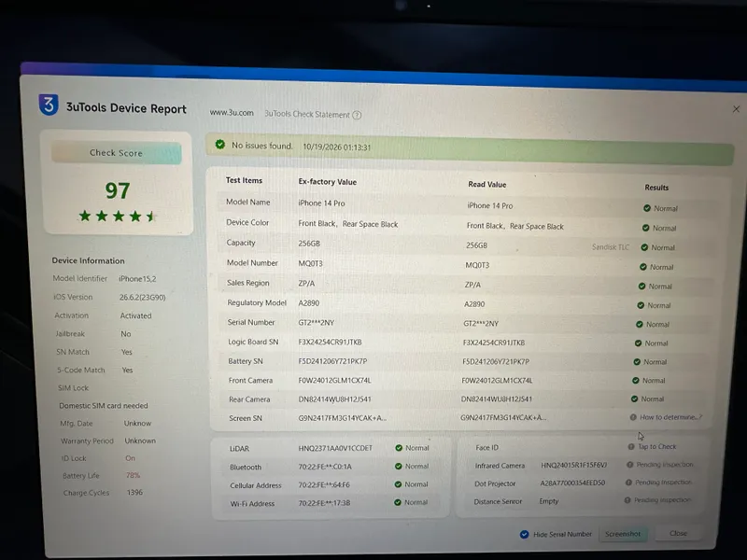Click the Battery Life value 78%
Viewport: 747px width, 560px height.
(133, 475)
